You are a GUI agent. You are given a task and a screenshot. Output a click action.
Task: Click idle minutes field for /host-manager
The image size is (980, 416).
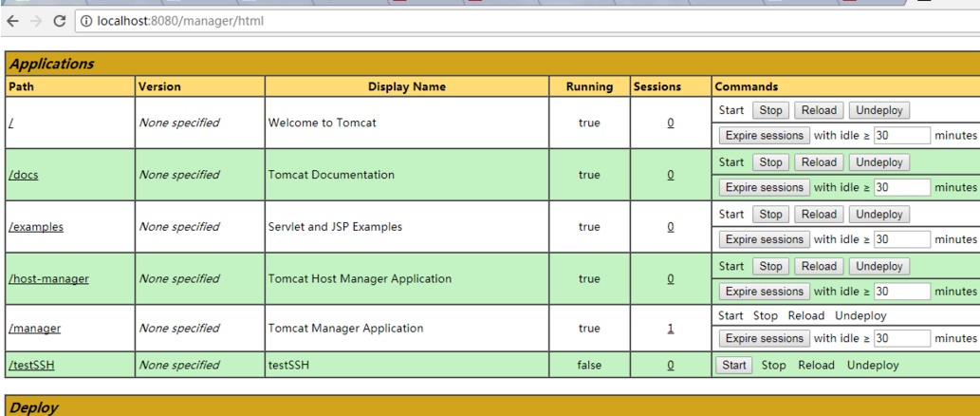tap(902, 291)
